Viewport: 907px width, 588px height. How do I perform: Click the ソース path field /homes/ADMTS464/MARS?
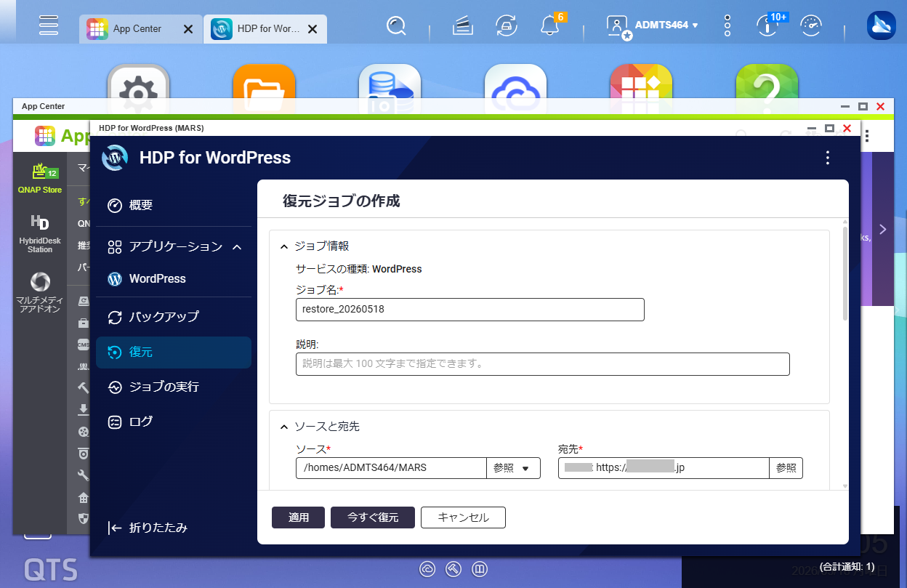tap(391, 468)
